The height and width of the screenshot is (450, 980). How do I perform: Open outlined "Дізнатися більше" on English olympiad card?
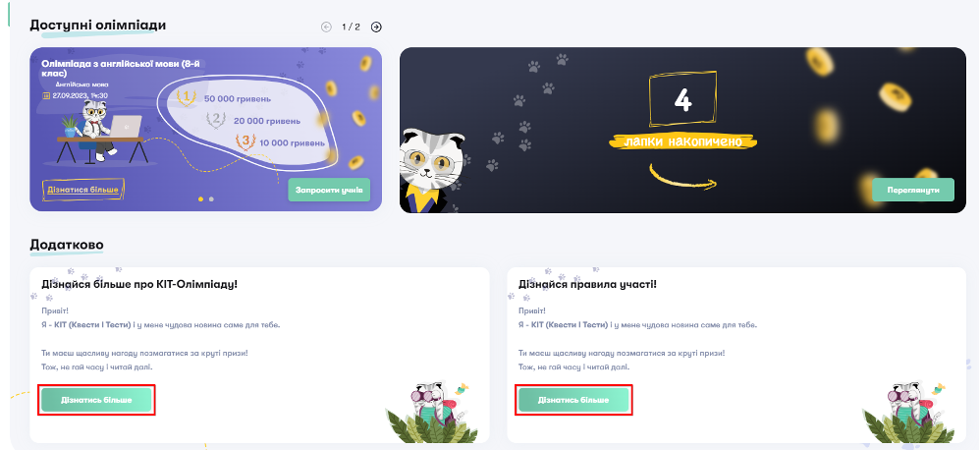tap(83, 189)
